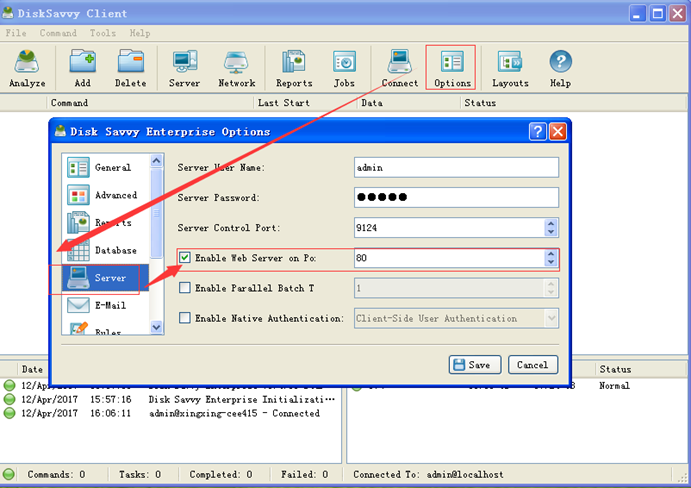Increase web server port value
Screen dimensions: 691x488
551,253
